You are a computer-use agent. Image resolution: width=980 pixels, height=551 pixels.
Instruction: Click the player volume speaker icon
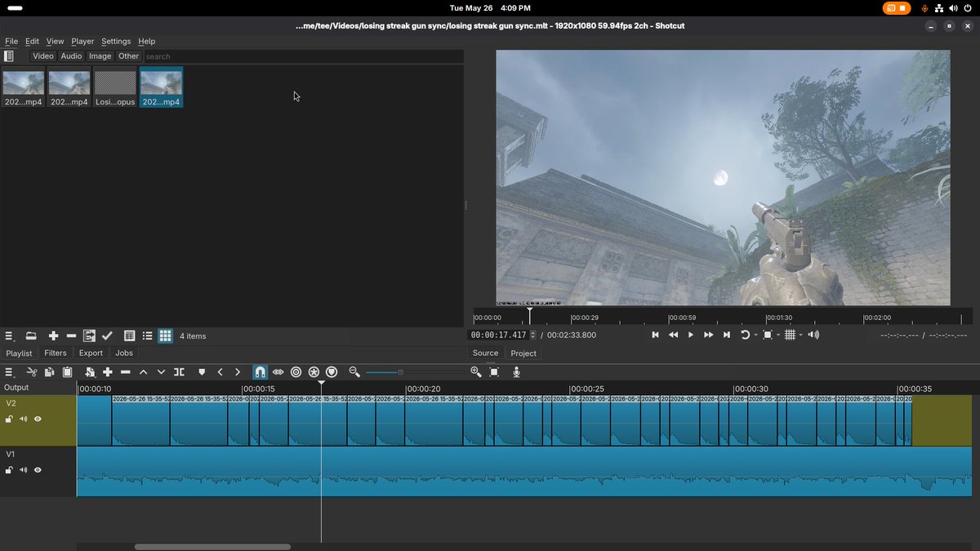pyautogui.click(x=813, y=335)
